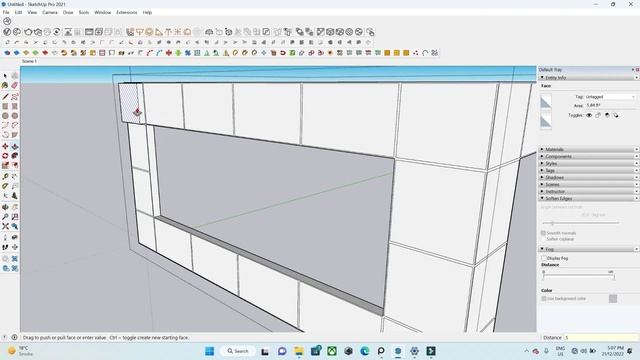The width and height of the screenshot is (640, 360).
Task: Expand the Materials panel
Action: click(x=588, y=149)
